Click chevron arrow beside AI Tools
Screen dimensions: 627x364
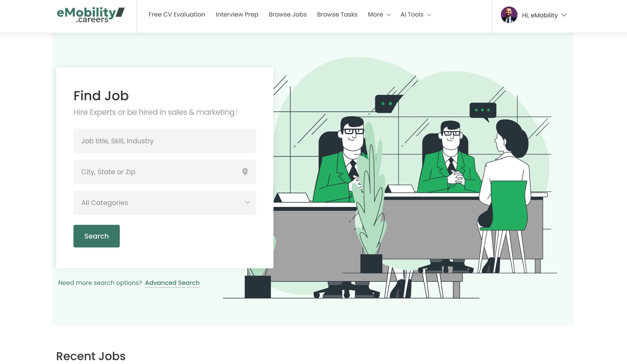(429, 15)
